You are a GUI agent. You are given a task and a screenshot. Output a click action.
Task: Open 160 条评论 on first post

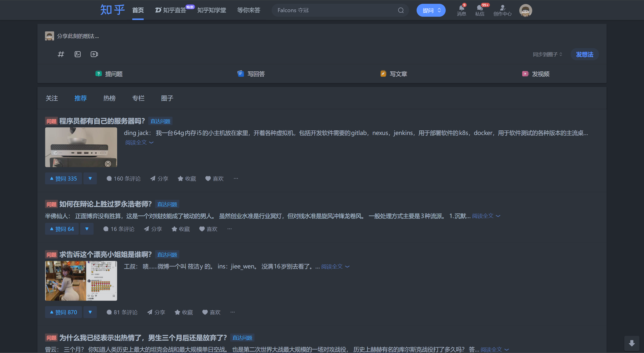pos(123,179)
